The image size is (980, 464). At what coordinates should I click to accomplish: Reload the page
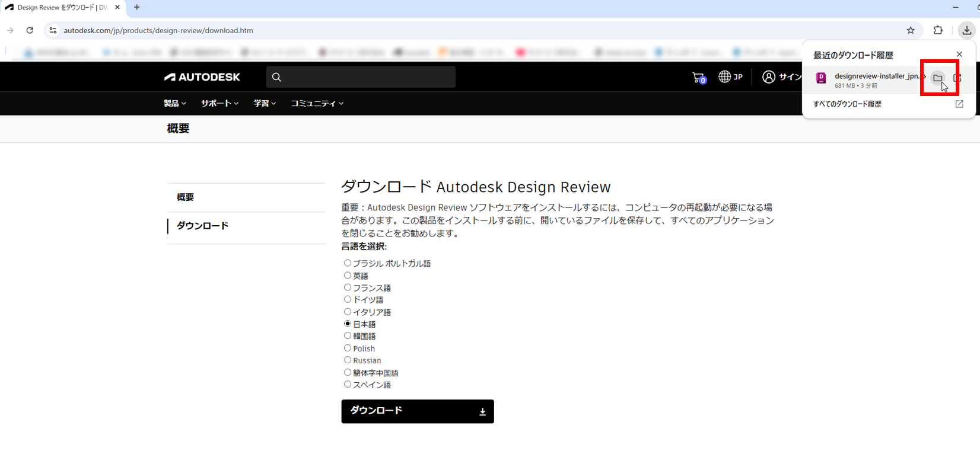coord(30,30)
